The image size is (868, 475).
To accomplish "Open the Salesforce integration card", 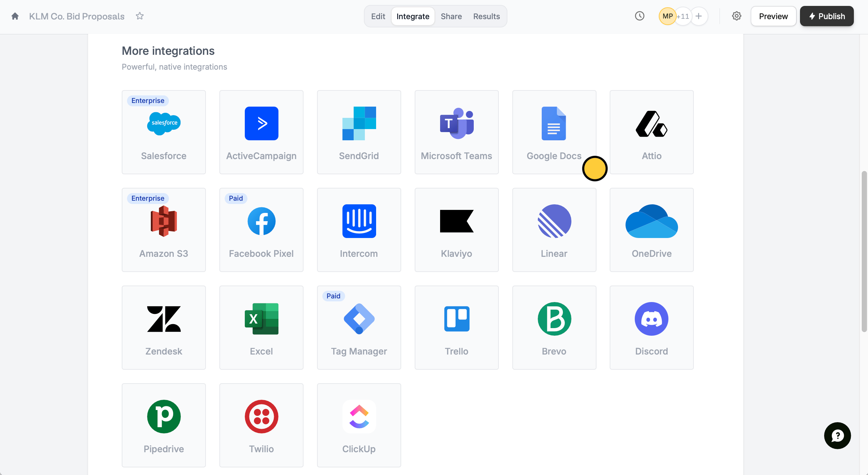I will tap(163, 132).
